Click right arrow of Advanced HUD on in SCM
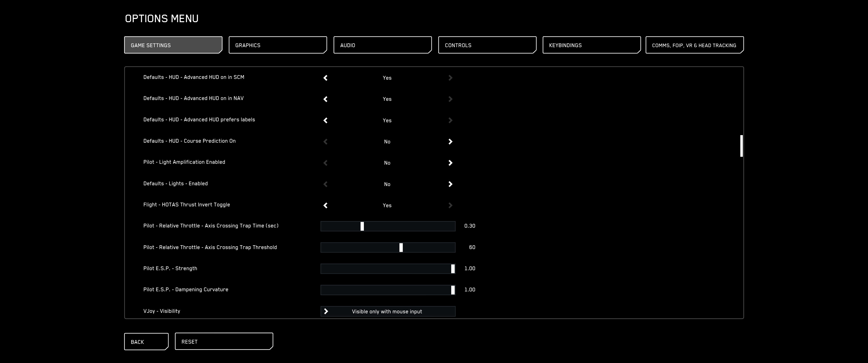This screenshot has height=363, width=868. tap(450, 78)
